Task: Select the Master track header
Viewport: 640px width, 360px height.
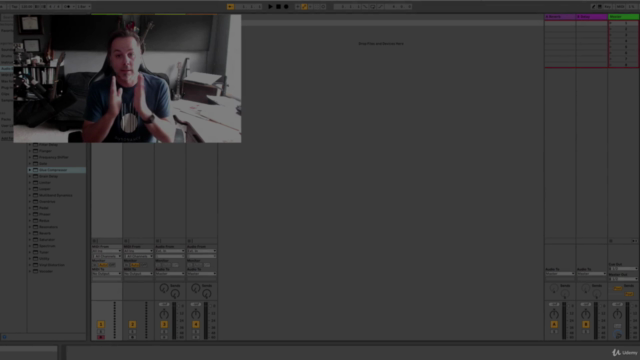Action: (623, 17)
